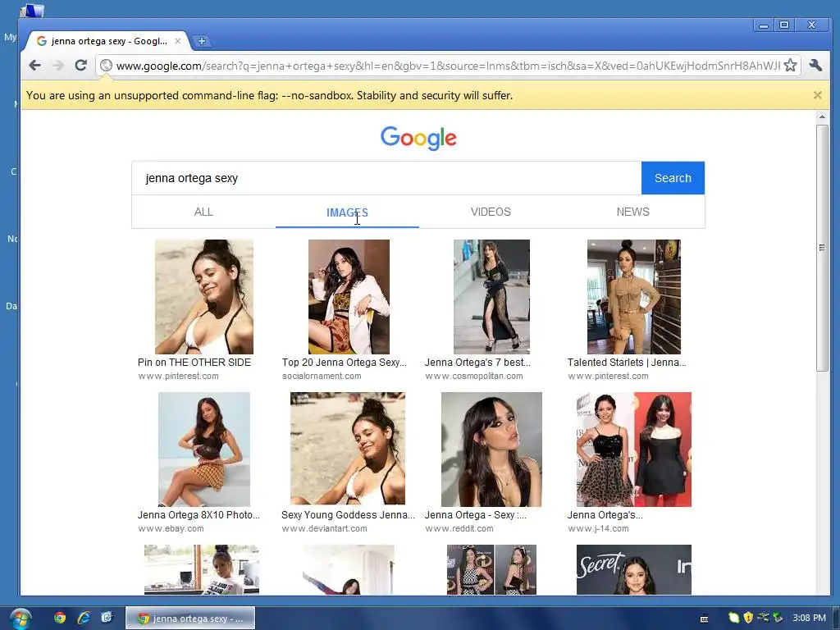Click the www.deviantart.com source text

click(325, 528)
